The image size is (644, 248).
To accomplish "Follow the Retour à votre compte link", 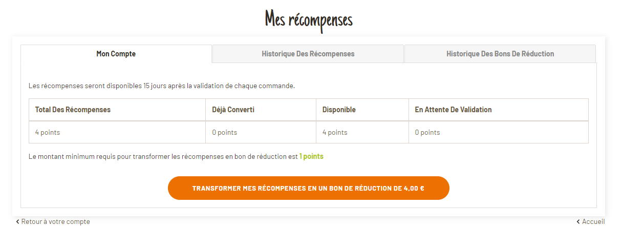I will tap(55, 222).
